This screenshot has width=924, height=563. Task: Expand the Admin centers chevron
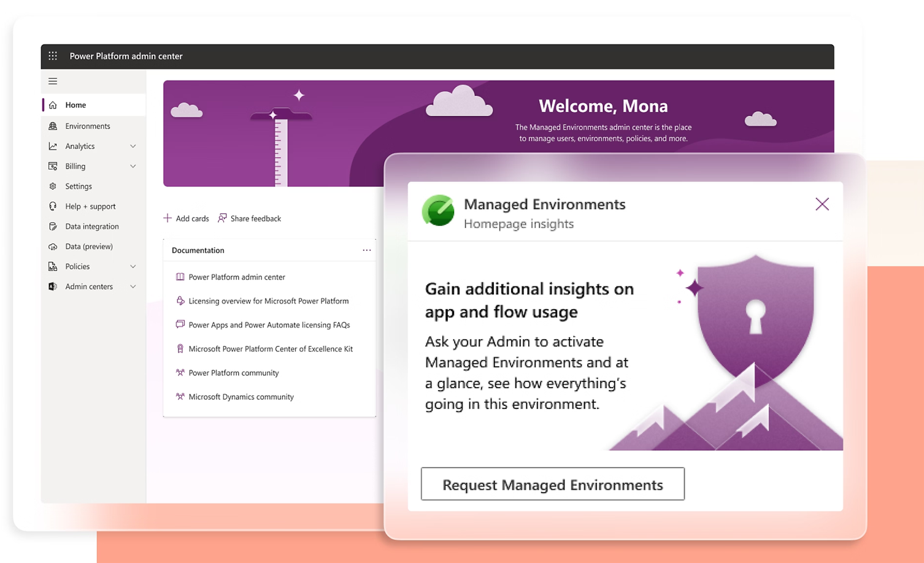point(133,286)
